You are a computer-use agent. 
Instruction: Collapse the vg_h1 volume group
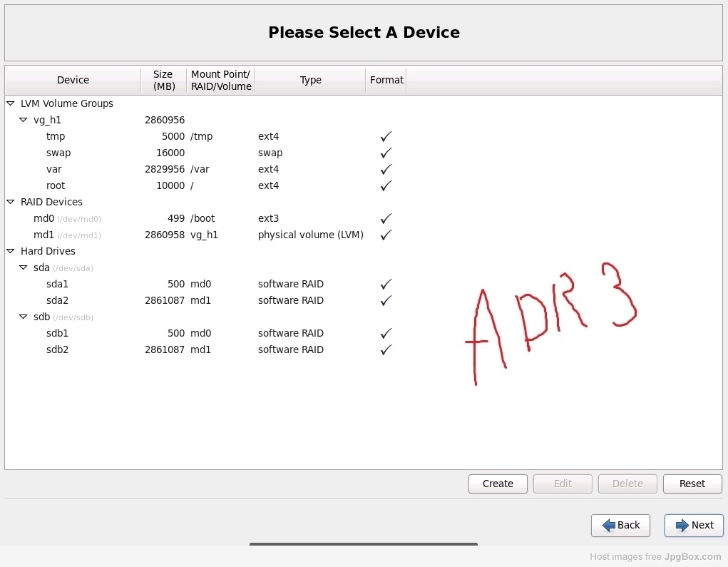24,120
